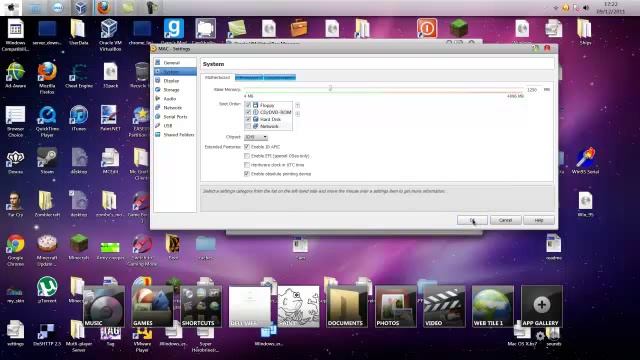Screen dimensions: 640x360
Task: Click the Base Memory slider handle
Action: (x=331, y=88)
